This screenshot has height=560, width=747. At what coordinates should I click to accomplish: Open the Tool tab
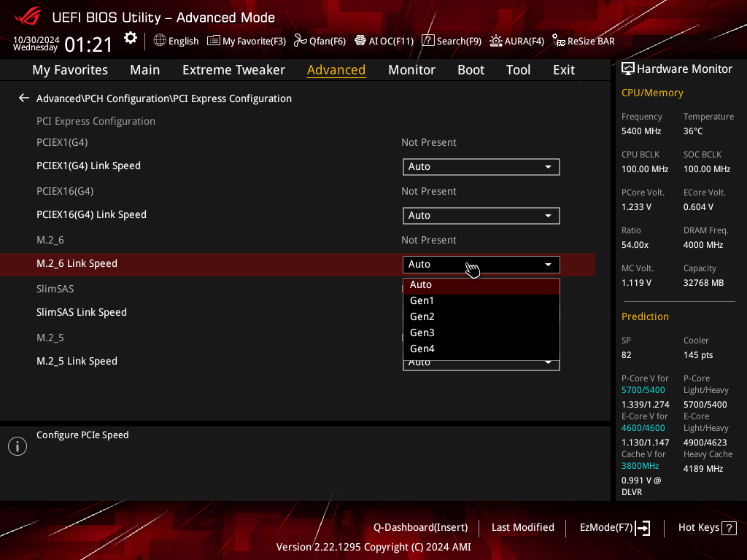click(518, 70)
